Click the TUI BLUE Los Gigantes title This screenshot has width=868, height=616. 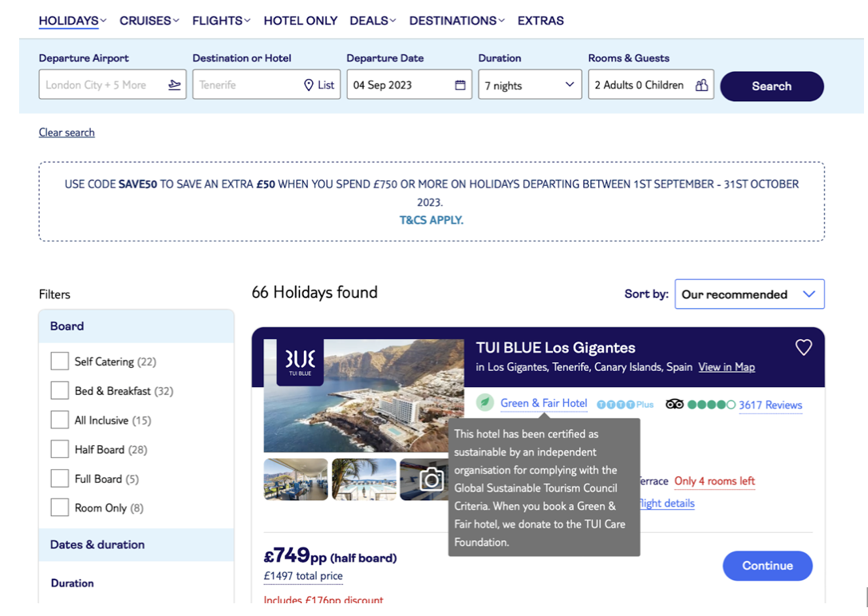[555, 348]
